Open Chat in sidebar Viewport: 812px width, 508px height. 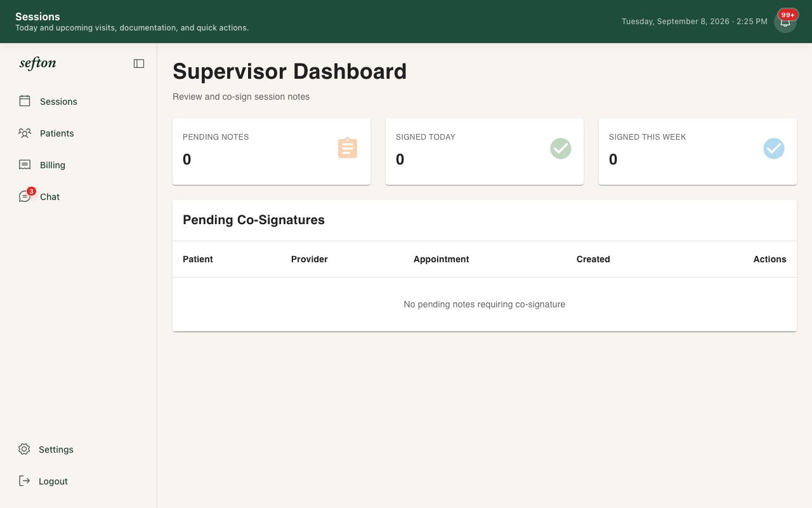(49, 197)
